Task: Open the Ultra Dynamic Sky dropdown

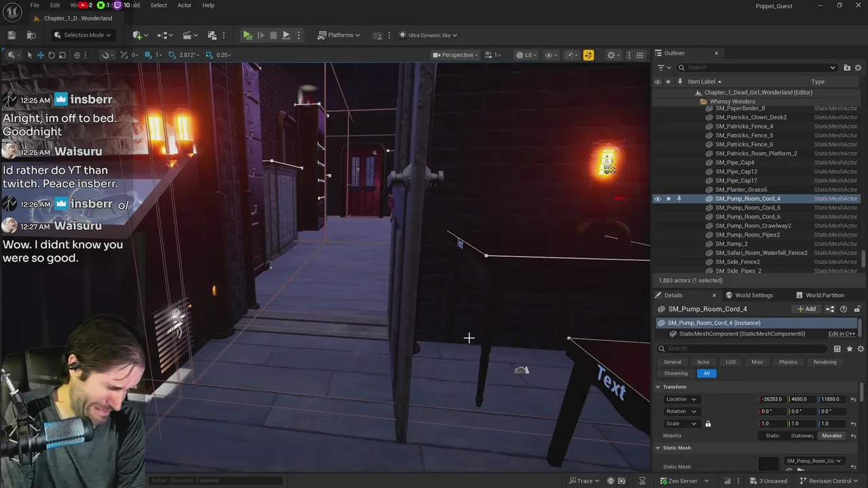Action: (x=428, y=35)
